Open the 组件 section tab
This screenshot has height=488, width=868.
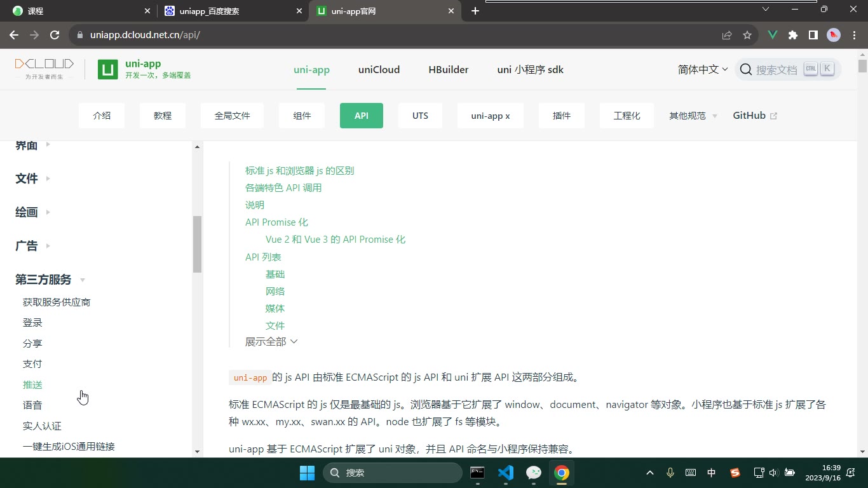click(302, 116)
